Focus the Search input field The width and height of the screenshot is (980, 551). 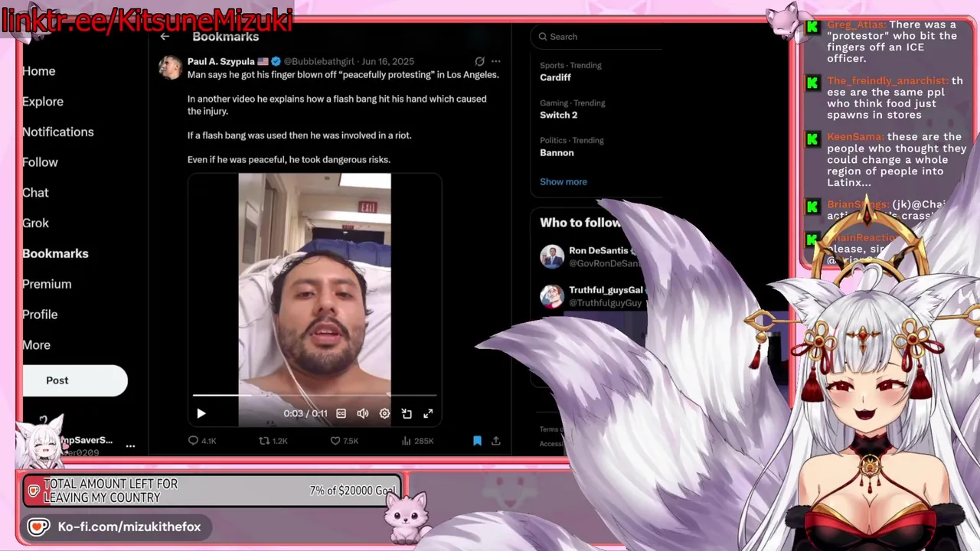pos(599,37)
